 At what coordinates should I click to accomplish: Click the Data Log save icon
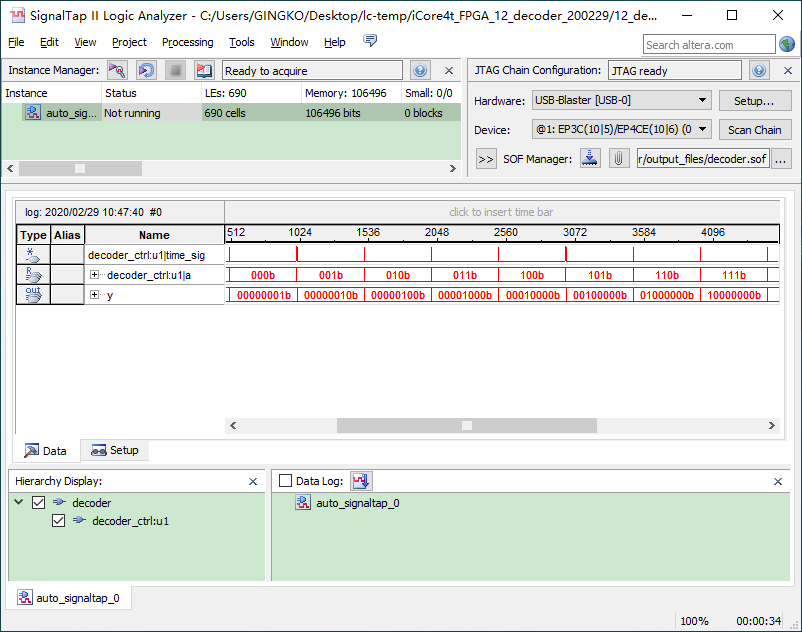click(x=361, y=481)
